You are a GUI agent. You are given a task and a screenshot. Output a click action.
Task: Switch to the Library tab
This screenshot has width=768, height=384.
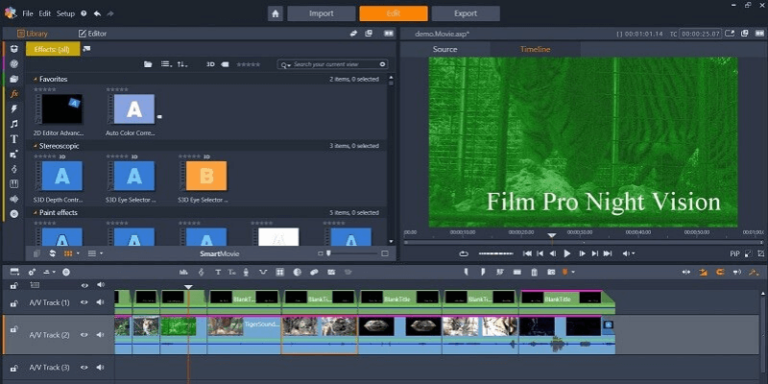click(x=32, y=34)
